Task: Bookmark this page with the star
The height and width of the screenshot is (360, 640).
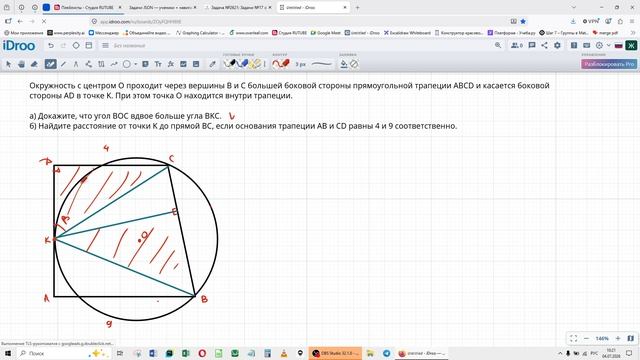Action: coord(523,21)
